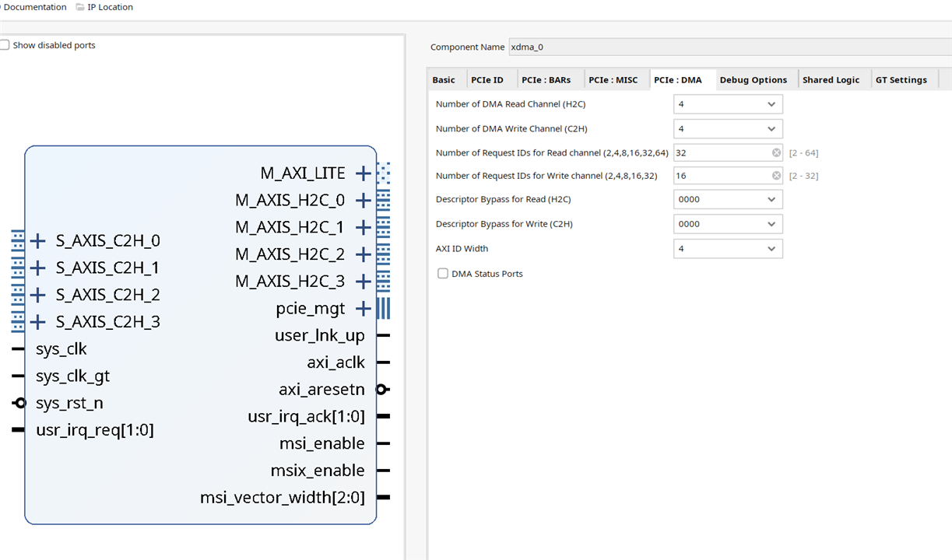Expand the M_AXI_LITE interface plus icon
The image size is (952, 560).
coord(363,173)
